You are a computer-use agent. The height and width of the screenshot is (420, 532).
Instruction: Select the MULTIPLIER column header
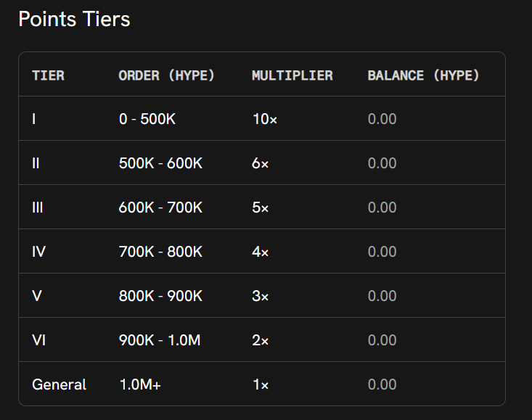pos(292,75)
